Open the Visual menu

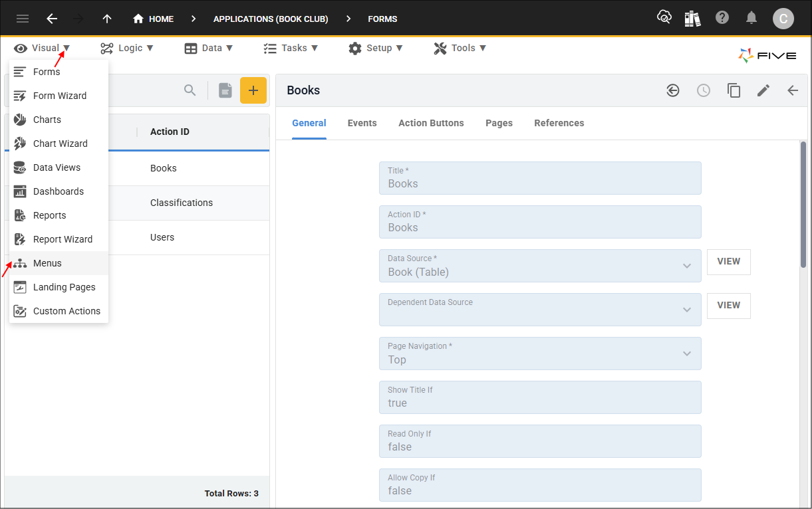(x=42, y=48)
